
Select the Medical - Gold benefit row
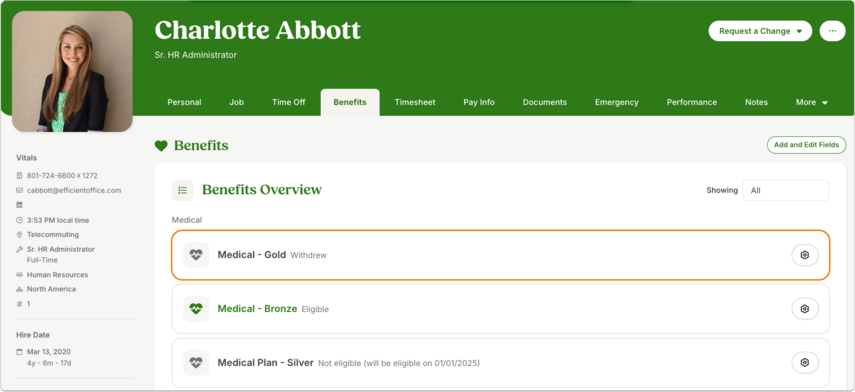point(501,255)
